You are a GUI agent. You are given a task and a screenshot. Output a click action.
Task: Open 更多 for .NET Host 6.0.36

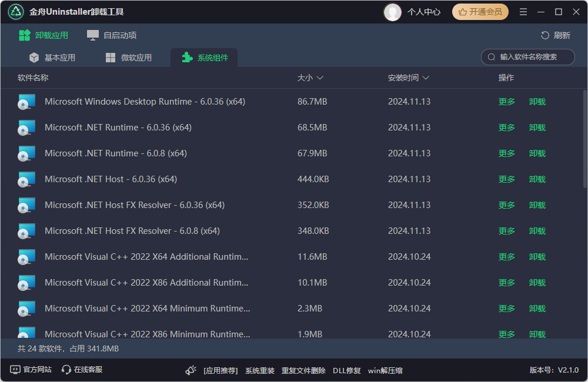click(507, 179)
